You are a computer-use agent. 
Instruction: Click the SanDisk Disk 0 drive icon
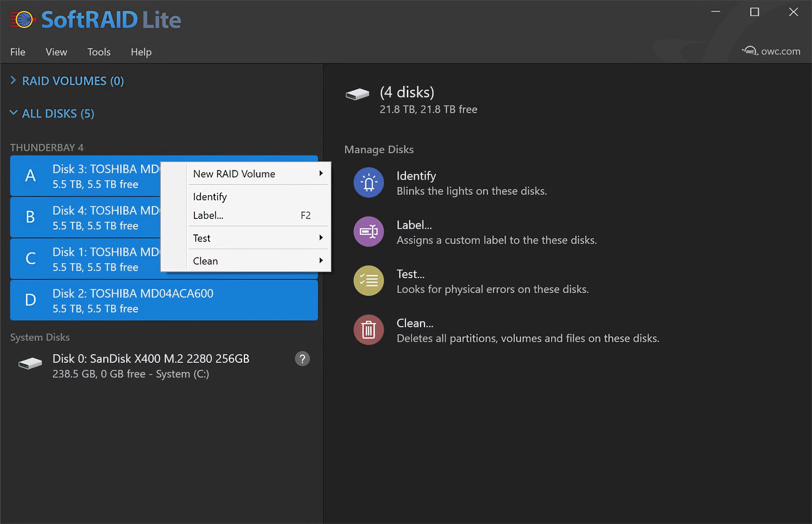tap(30, 363)
